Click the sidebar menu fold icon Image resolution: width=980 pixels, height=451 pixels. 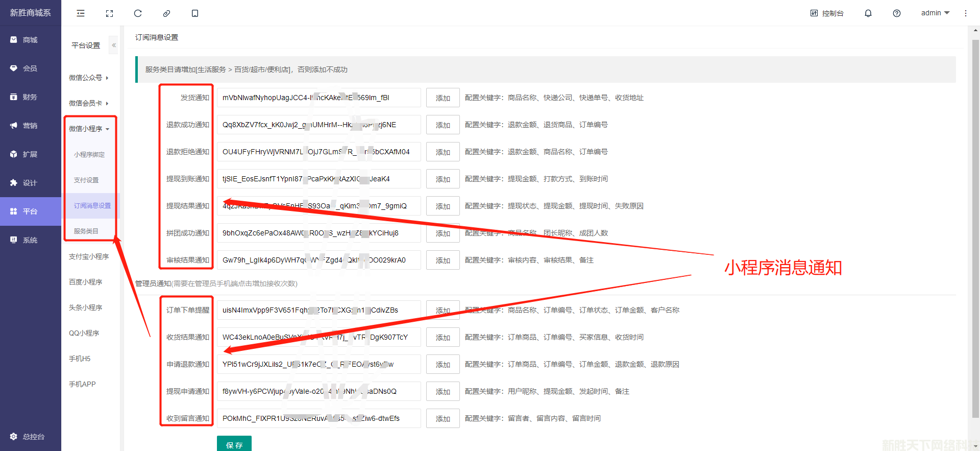point(81,13)
